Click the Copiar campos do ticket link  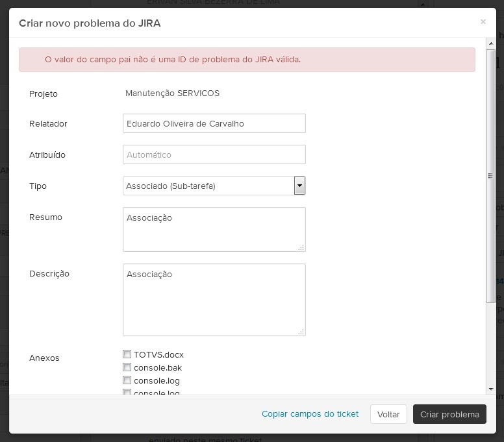310,413
